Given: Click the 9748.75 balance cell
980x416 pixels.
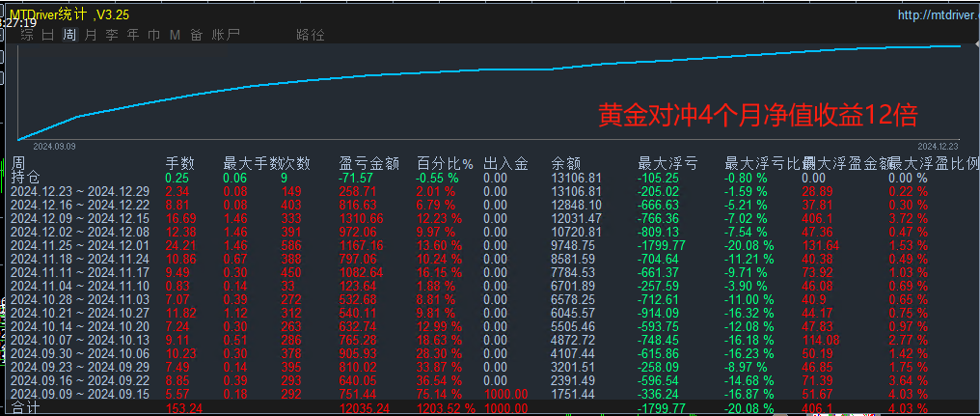Looking at the screenshot, I should 573,245.
